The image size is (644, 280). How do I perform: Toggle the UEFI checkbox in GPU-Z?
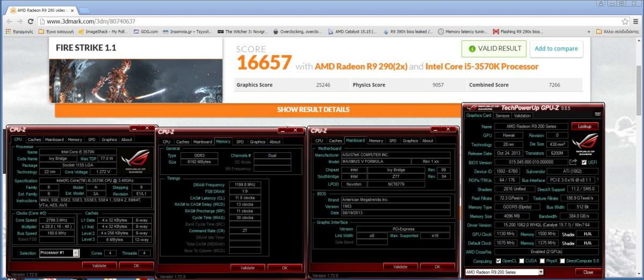(x=583, y=162)
